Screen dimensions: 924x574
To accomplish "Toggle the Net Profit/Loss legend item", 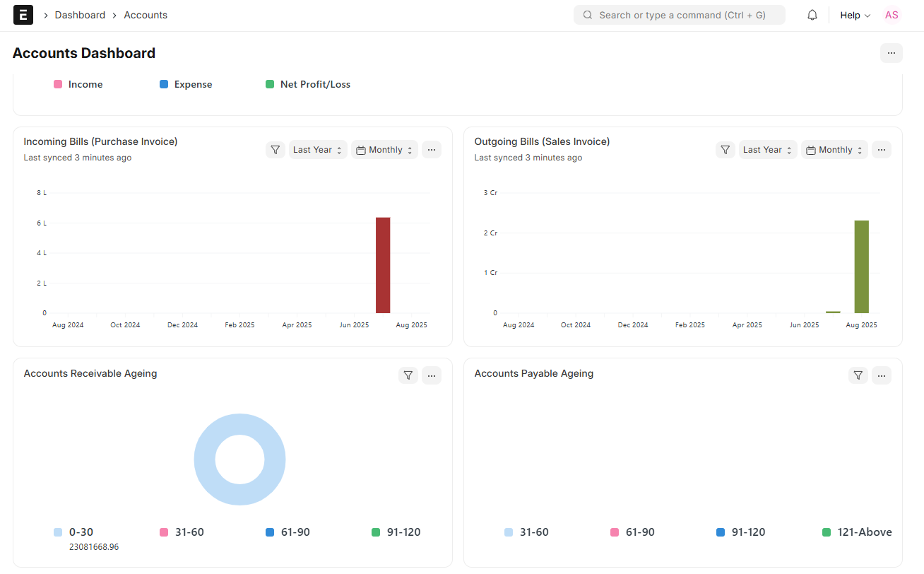I will 307,84.
